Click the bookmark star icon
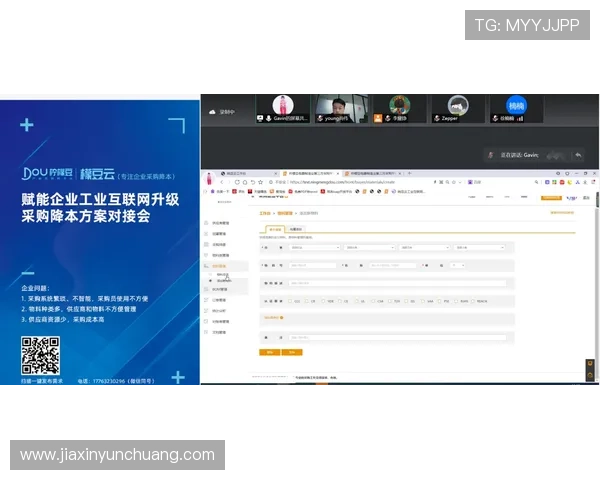 tap(261, 182)
